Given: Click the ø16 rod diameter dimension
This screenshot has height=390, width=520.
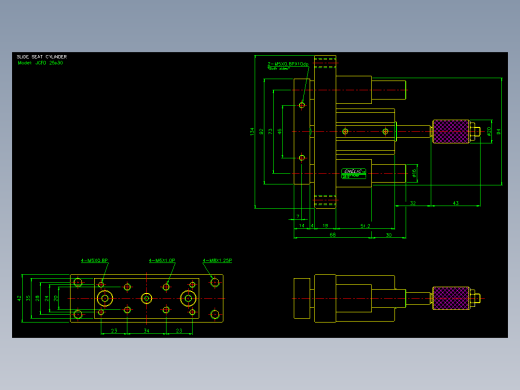Looking at the screenshot, I should [414, 173].
